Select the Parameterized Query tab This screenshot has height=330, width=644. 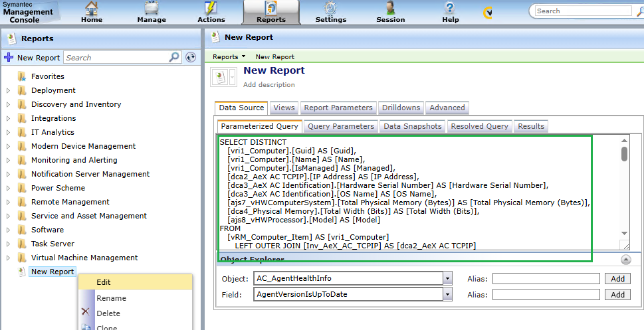click(x=260, y=126)
